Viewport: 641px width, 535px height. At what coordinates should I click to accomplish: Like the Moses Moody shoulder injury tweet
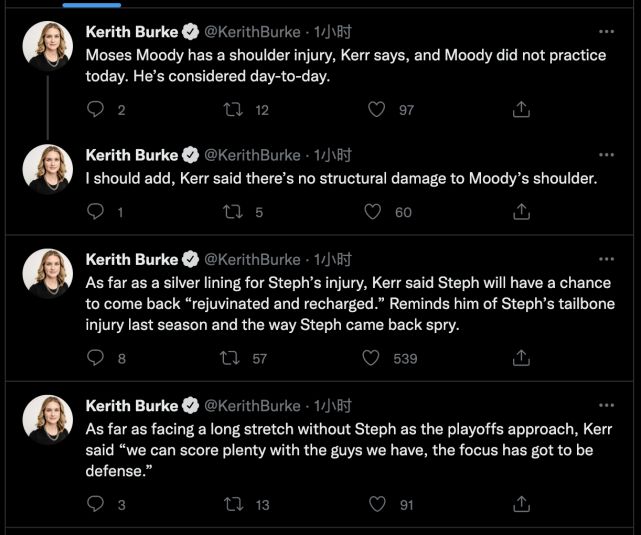[x=376, y=110]
